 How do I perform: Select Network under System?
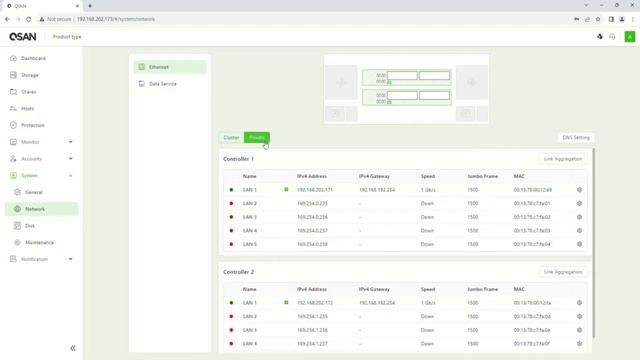[41, 209]
